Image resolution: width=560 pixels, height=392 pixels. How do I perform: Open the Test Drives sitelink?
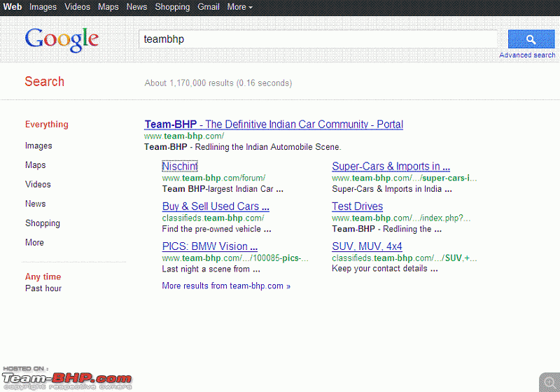point(357,206)
